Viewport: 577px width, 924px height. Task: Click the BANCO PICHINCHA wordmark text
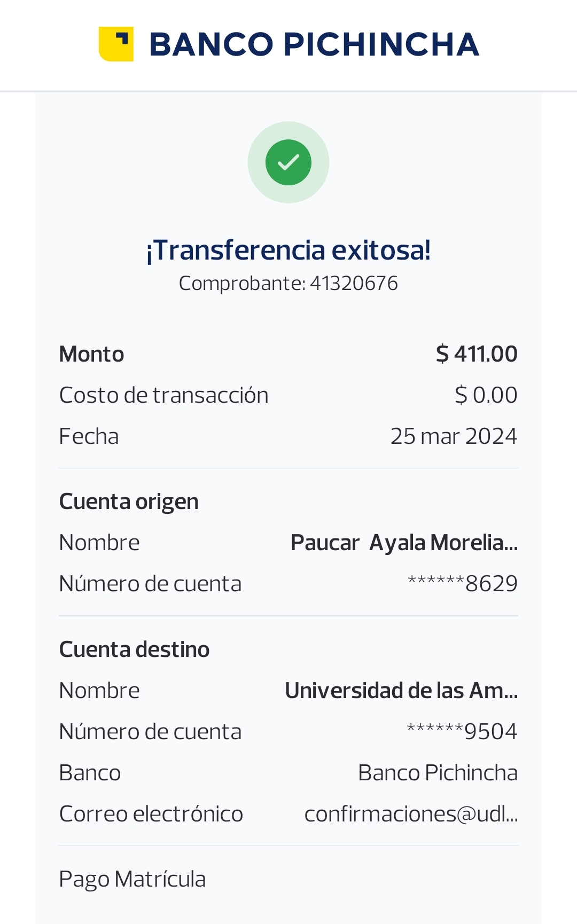pyautogui.click(x=314, y=44)
